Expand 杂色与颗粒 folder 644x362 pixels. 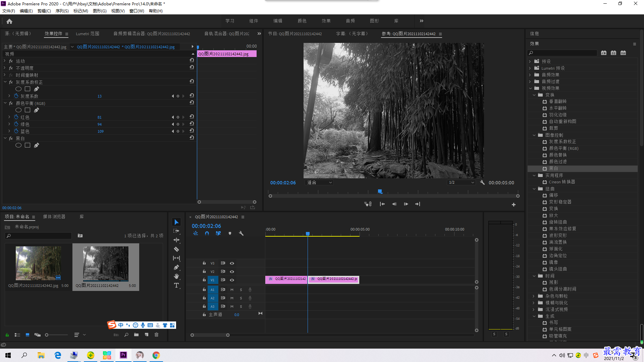534,296
